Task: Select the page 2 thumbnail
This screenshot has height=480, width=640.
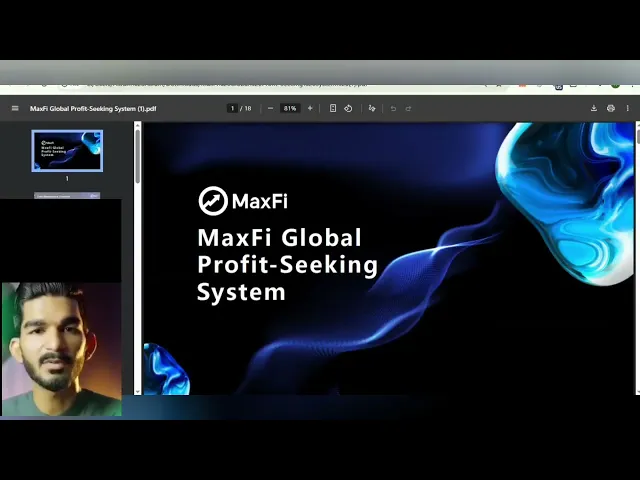Action: click(67, 196)
